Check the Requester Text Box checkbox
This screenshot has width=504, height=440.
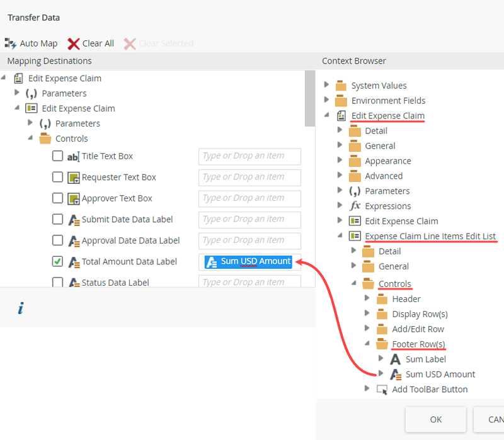click(x=57, y=178)
